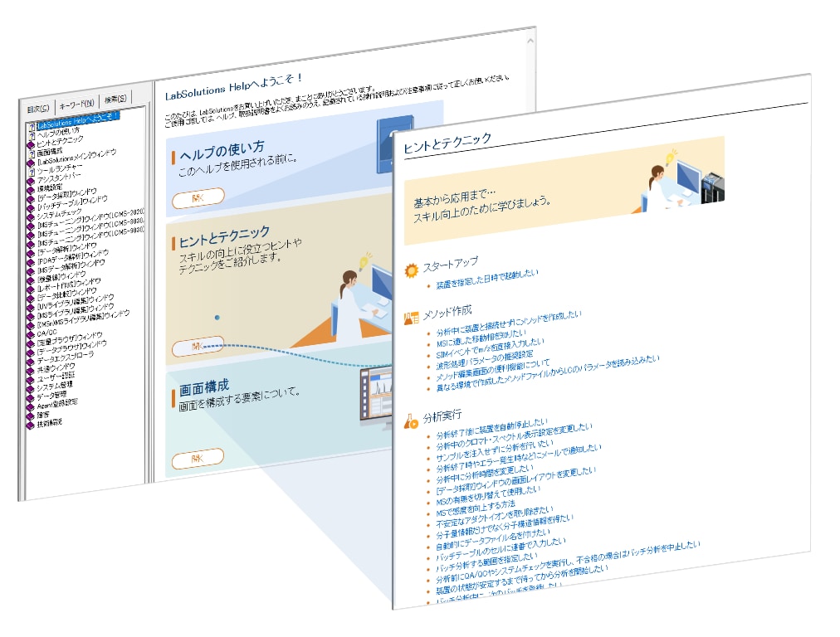
Task: Select [MSライブラリ編集]ウィンドウ in contents tree
Action: [x=76, y=311]
